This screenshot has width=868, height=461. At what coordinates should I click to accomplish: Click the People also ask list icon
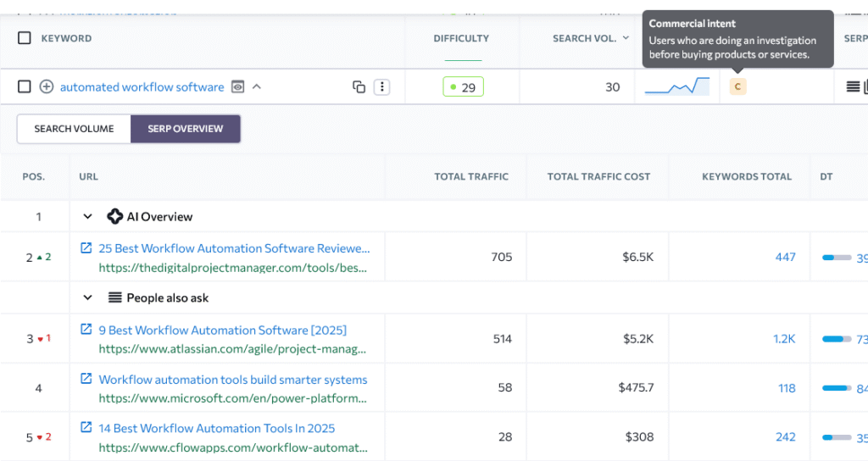114,297
